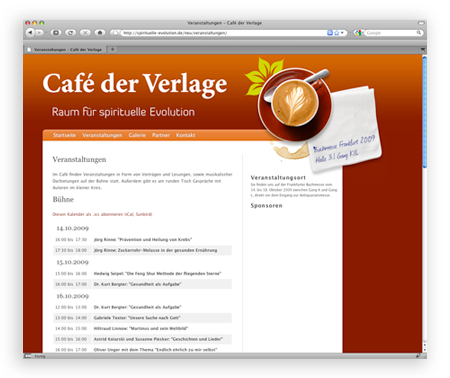Click the Veranstaltungsort sidebar heading
Viewport: 450px width, 378px height.
pyautogui.click(x=278, y=178)
